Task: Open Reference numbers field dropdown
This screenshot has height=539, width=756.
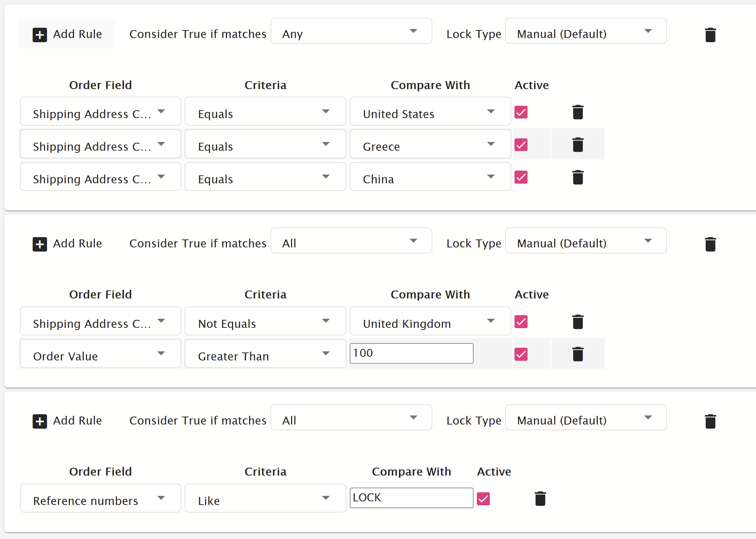Action: [101, 498]
